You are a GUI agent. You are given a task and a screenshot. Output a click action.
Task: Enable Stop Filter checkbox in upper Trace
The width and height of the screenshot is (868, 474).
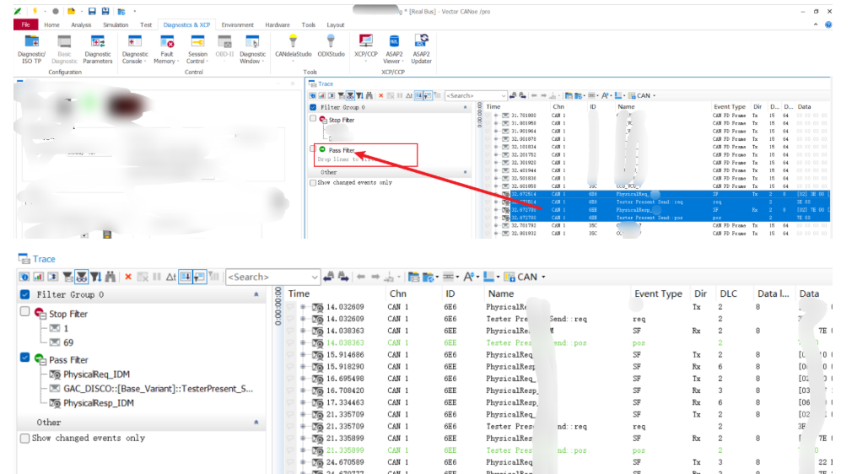pos(313,118)
